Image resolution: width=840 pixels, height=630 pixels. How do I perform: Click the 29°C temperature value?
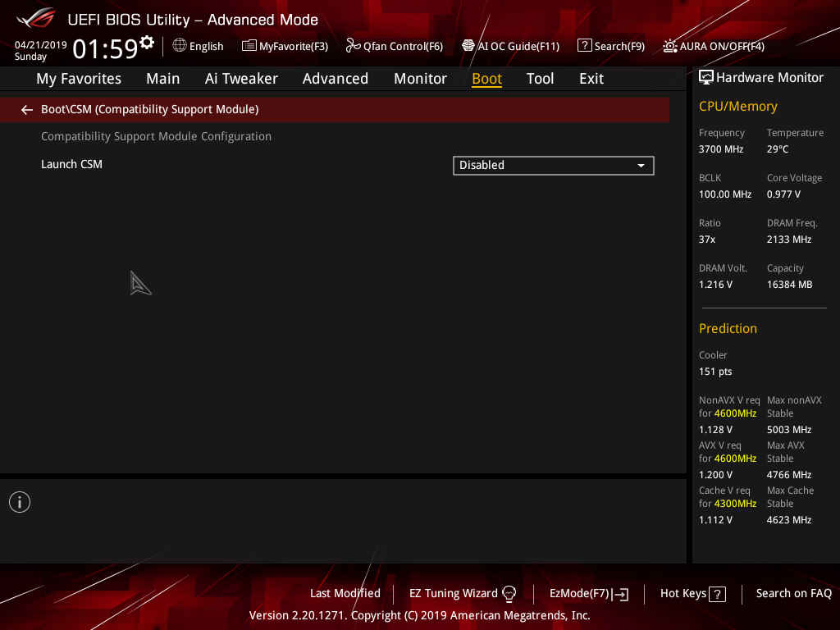[778, 149]
